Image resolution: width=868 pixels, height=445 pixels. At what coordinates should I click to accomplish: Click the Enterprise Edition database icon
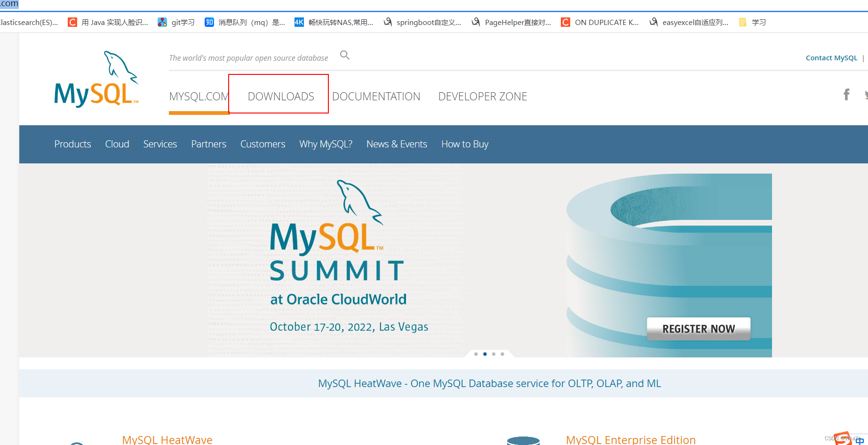(523, 441)
